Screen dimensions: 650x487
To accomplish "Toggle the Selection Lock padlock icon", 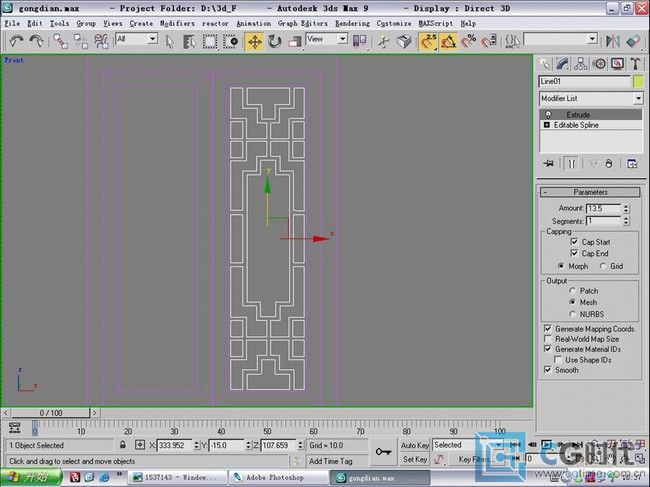I will (x=123, y=445).
